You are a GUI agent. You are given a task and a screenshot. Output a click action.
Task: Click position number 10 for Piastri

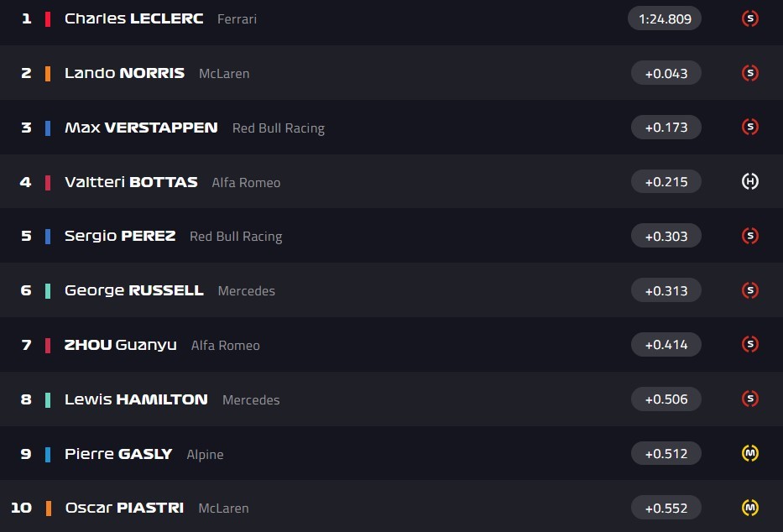21,508
